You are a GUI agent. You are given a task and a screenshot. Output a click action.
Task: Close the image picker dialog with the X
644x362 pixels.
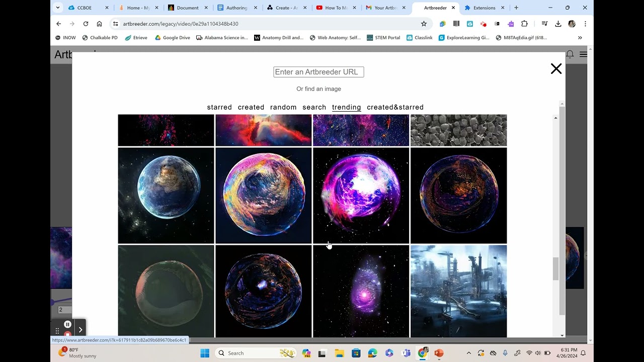[x=556, y=69]
